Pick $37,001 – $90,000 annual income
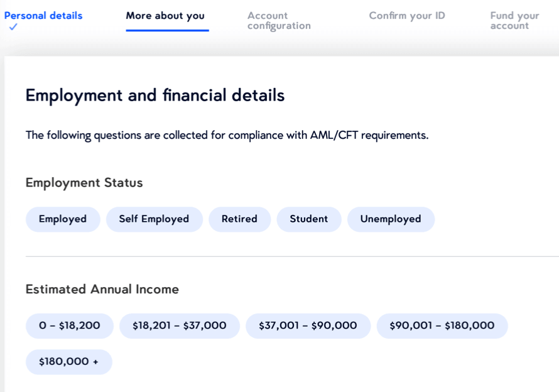559x392 pixels. click(308, 325)
